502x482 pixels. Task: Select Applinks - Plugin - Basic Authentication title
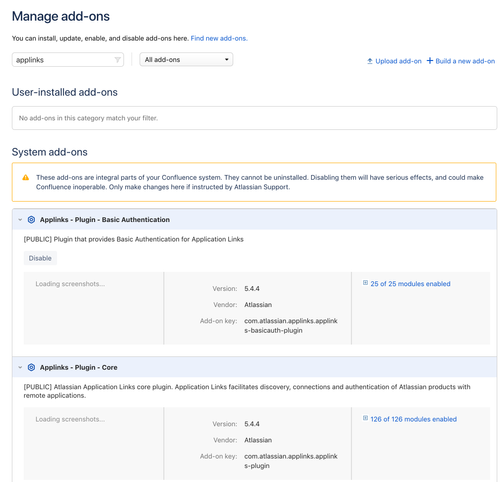coord(105,220)
